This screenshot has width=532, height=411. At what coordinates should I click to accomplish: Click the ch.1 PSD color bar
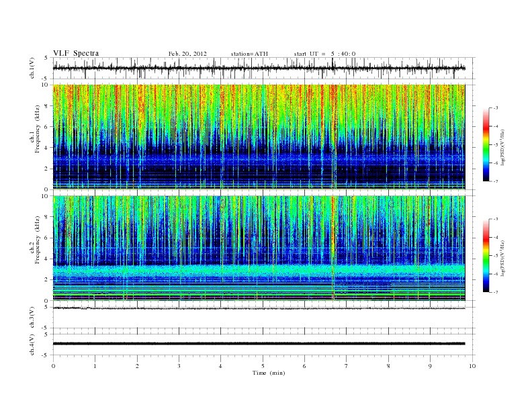pos(486,144)
